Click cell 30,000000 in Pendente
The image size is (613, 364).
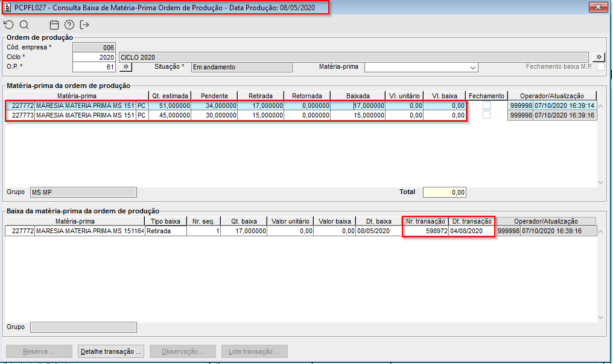pos(214,115)
